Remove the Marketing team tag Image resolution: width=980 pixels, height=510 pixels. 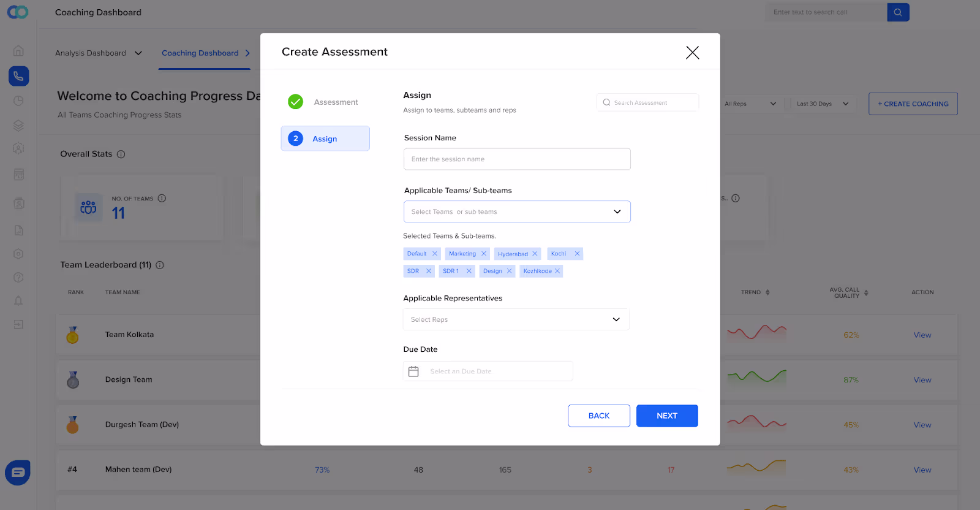484,254
